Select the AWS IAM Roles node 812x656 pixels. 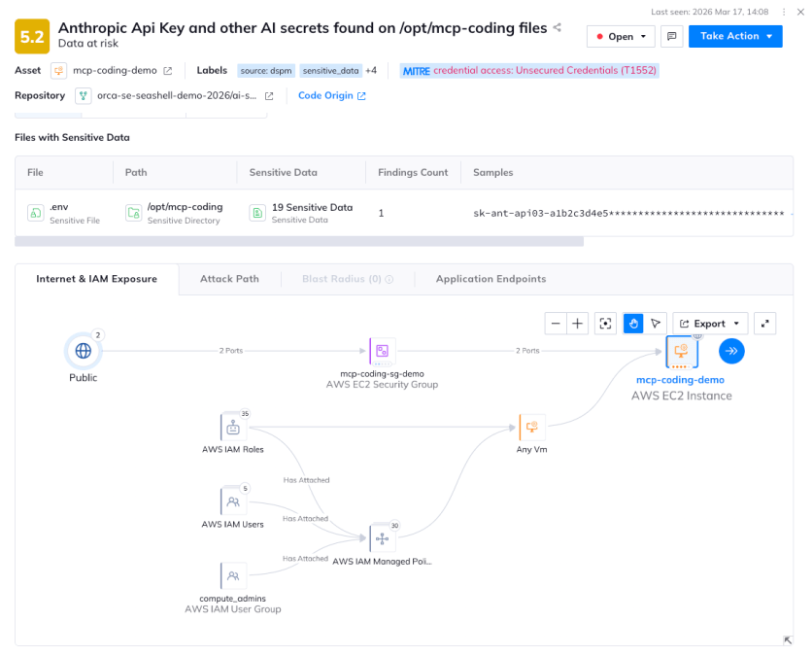233,426
